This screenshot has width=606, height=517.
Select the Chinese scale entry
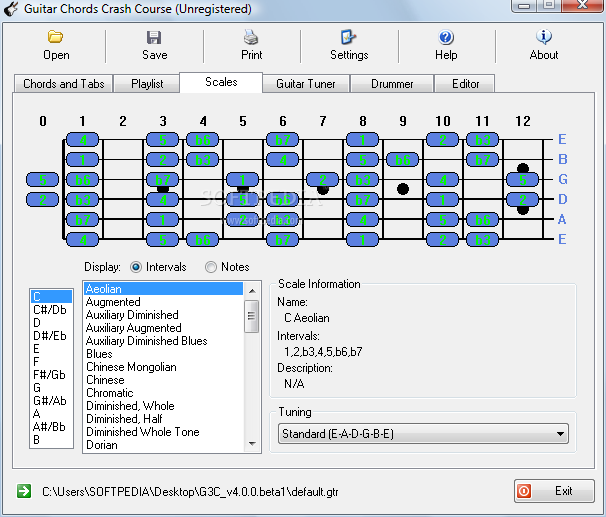(163, 380)
